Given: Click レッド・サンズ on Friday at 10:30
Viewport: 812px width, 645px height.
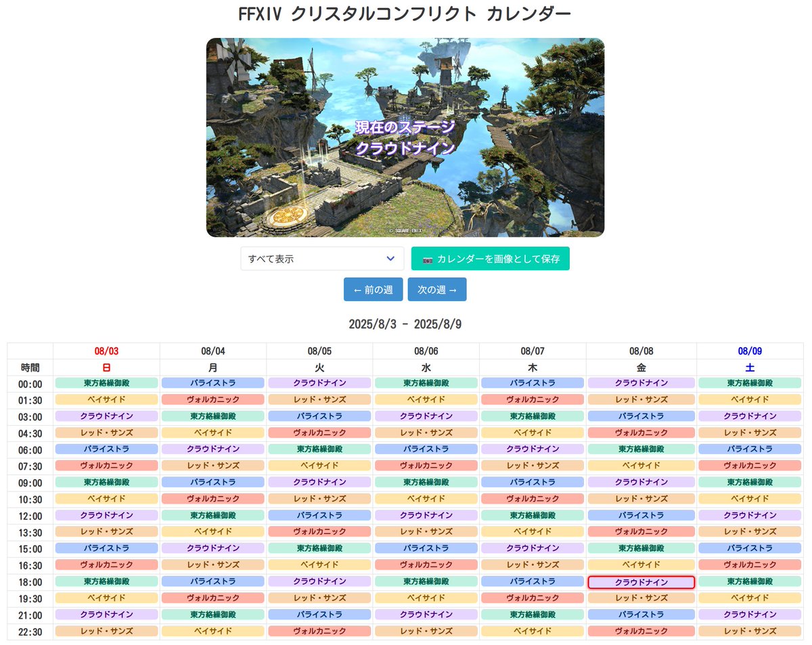Looking at the screenshot, I should [x=641, y=499].
